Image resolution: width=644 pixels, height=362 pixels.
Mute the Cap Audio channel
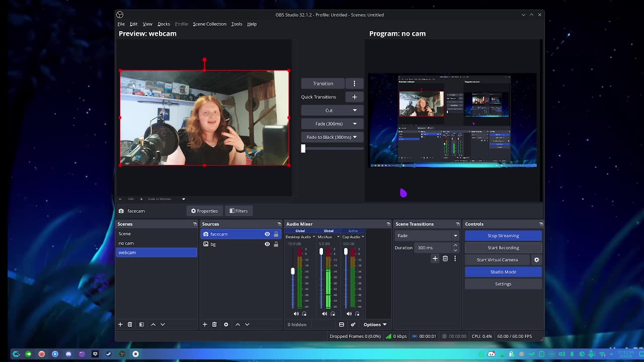point(349,314)
